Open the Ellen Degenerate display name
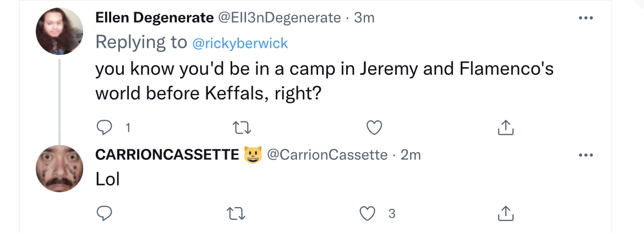 [155, 18]
